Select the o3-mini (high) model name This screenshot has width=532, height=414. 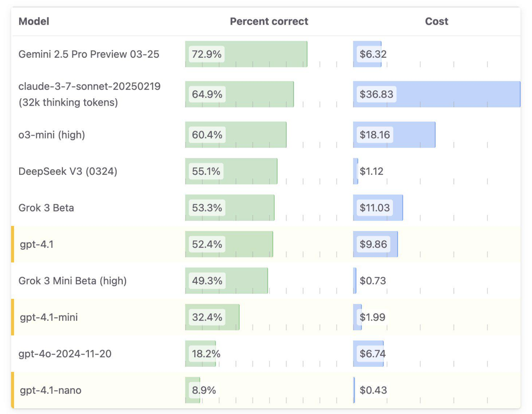[x=52, y=135]
